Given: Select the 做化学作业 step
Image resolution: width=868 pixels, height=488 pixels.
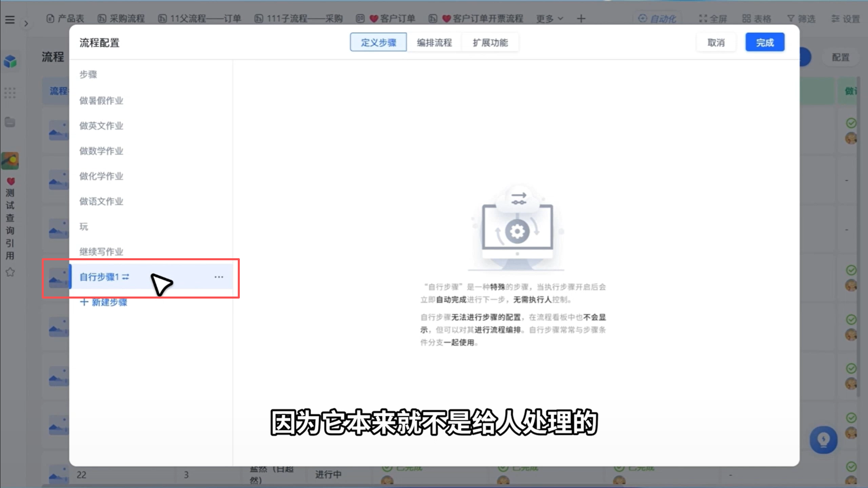Looking at the screenshot, I should (151, 176).
